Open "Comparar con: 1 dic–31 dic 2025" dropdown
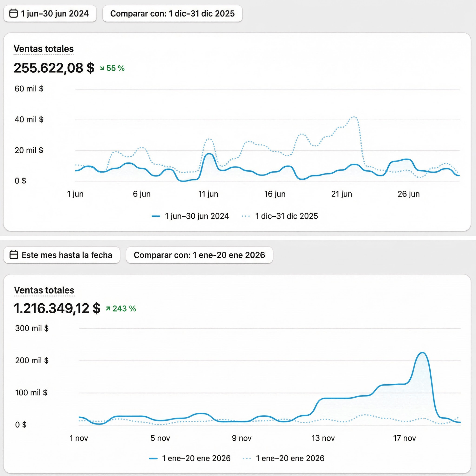The image size is (476, 476). (x=172, y=14)
